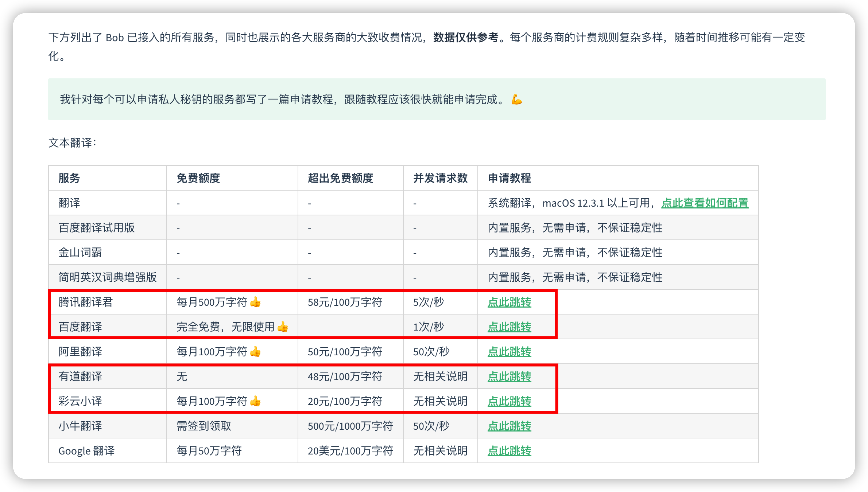Click 点此跳转 link for 百度翻译
868x492 pixels.
point(509,327)
